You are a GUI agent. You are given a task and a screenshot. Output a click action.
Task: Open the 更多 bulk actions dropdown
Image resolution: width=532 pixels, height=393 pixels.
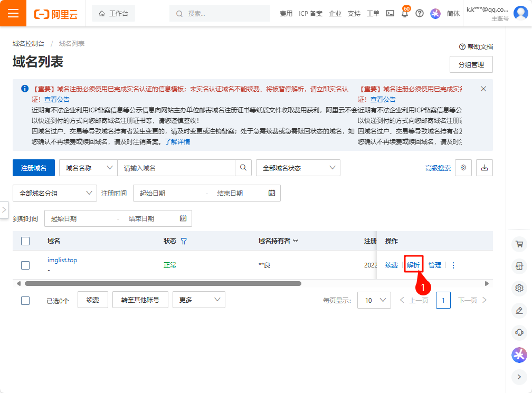point(199,300)
